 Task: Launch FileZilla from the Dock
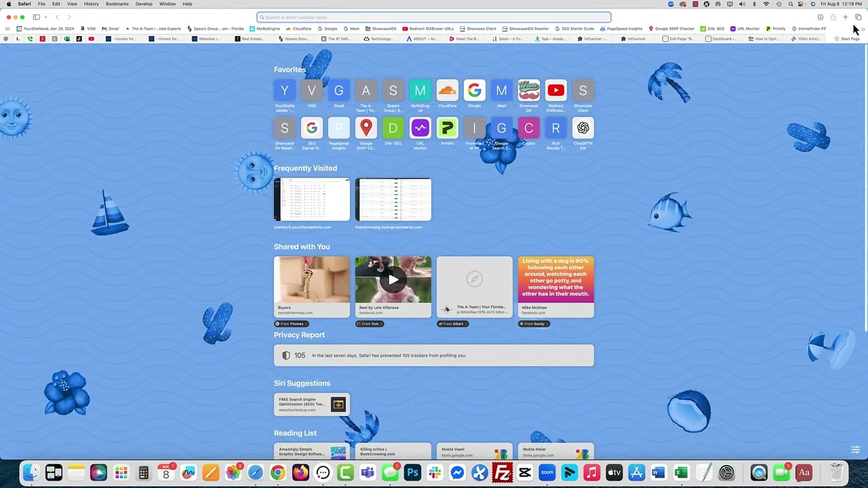pyautogui.click(x=502, y=472)
